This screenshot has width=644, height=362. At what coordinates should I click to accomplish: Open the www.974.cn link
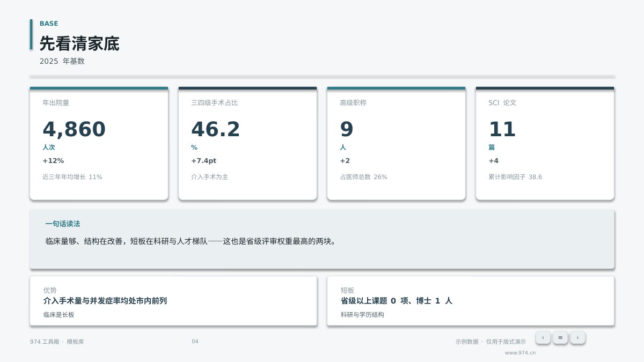click(520, 353)
